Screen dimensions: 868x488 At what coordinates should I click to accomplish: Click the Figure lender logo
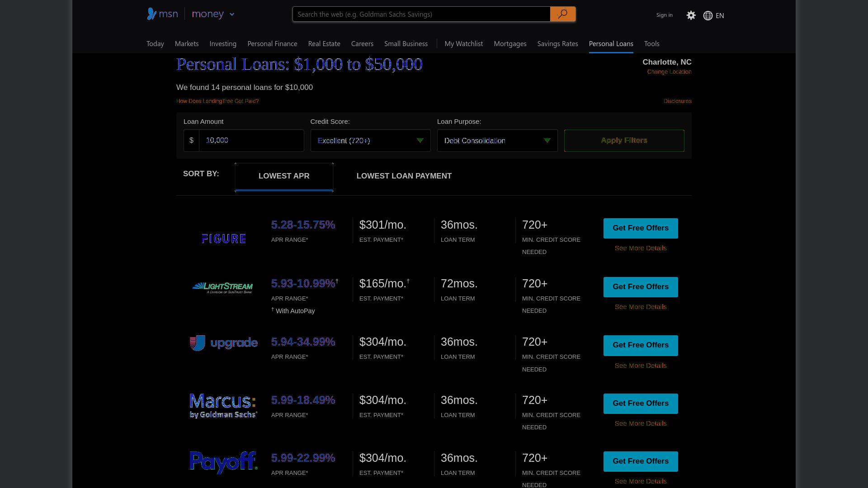(x=224, y=238)
